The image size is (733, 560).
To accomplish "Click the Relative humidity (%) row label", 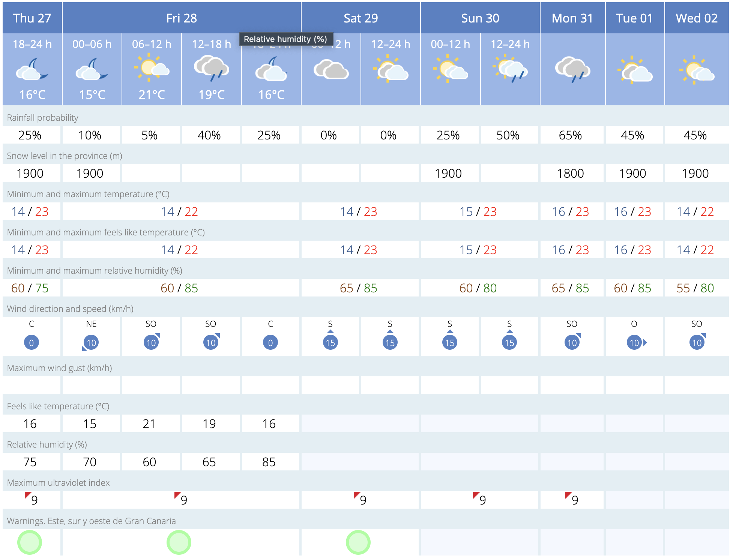I will (x=47, y=445).
